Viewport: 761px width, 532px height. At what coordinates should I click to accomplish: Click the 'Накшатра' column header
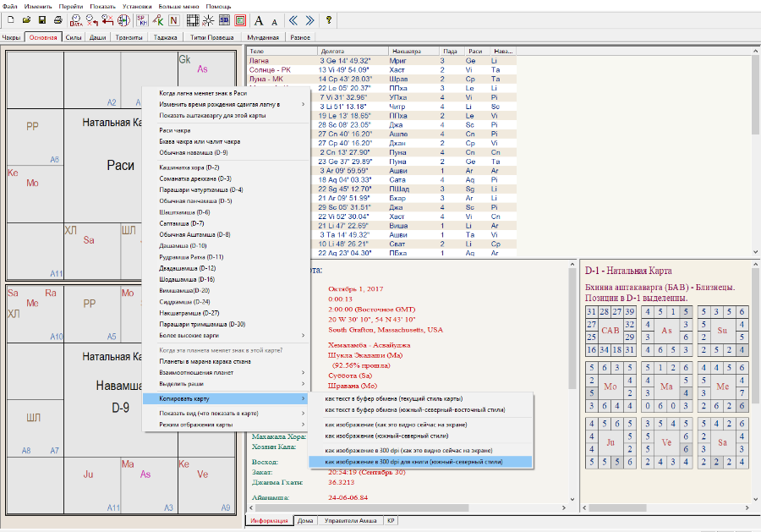[x=408, y=52]
